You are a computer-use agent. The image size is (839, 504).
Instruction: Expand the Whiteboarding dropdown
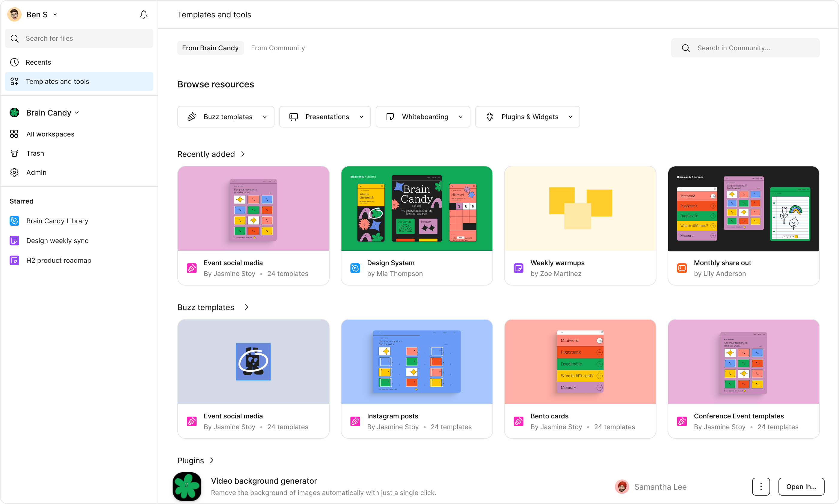pyautogui.click(x=422, y=117)
